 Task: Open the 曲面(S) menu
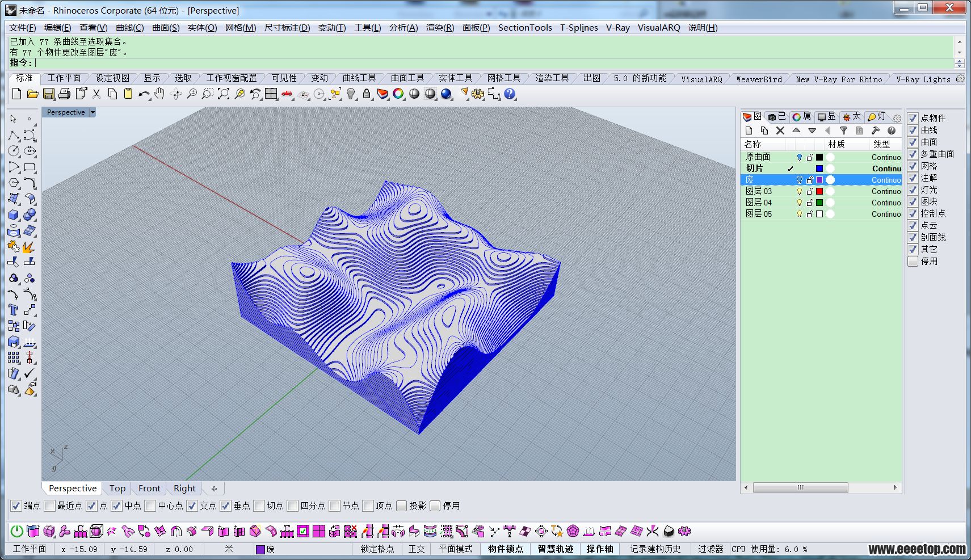point(166,28)
